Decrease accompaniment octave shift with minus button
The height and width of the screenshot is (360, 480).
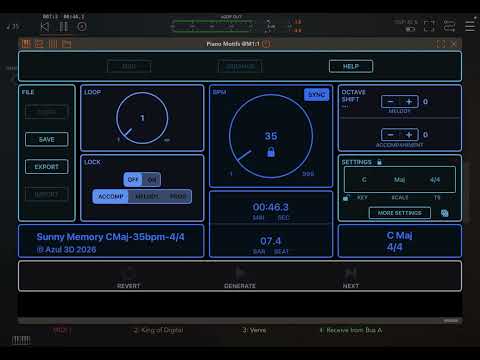[x=391, y=135]
